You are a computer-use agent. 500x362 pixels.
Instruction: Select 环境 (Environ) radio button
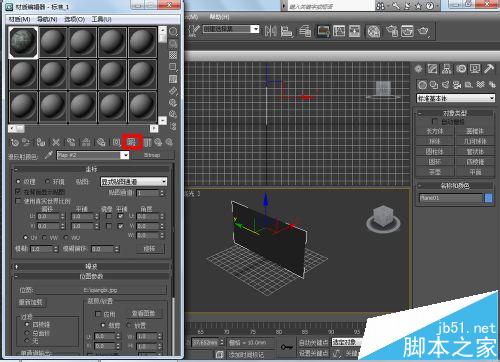(47, 181)
